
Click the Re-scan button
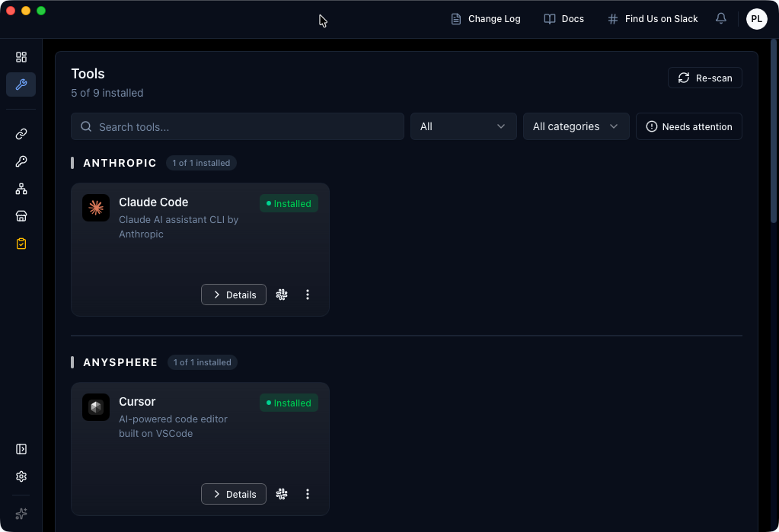click(704, 78)
